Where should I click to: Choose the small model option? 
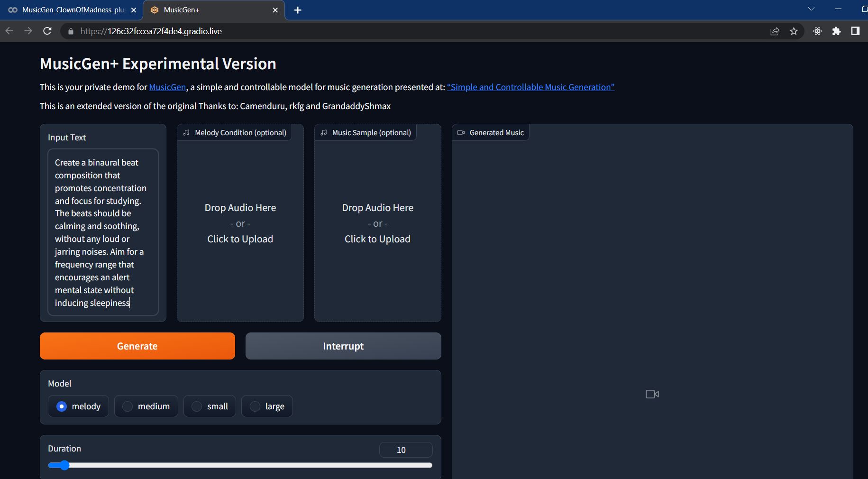pos(210,406)
